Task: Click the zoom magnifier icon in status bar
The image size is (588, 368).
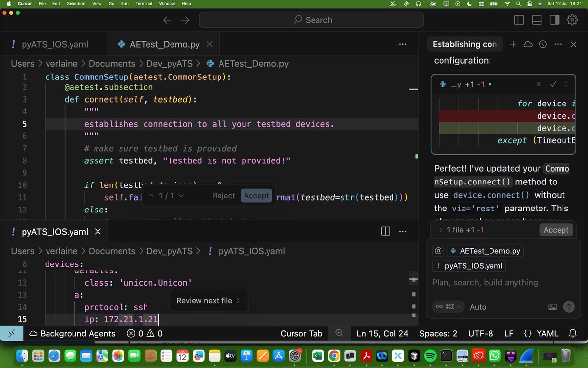Action: pyautogui.click(x=339, y=333)
